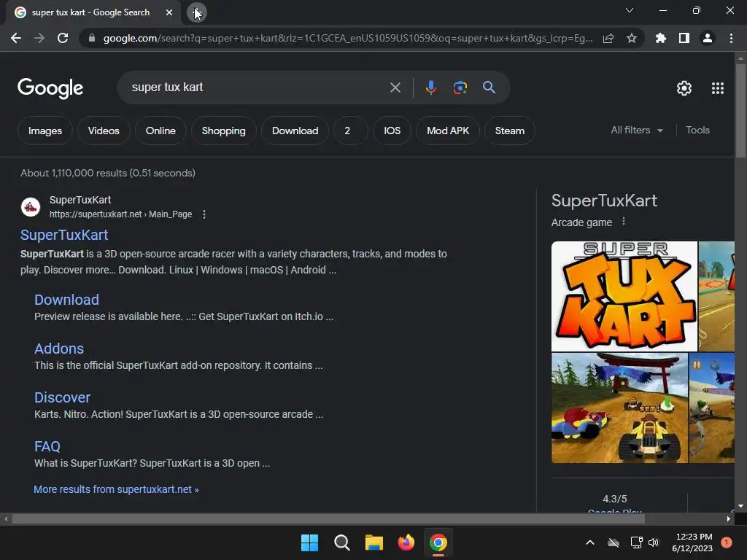Click the 4.3/5 rating text

tap(614, 499)
